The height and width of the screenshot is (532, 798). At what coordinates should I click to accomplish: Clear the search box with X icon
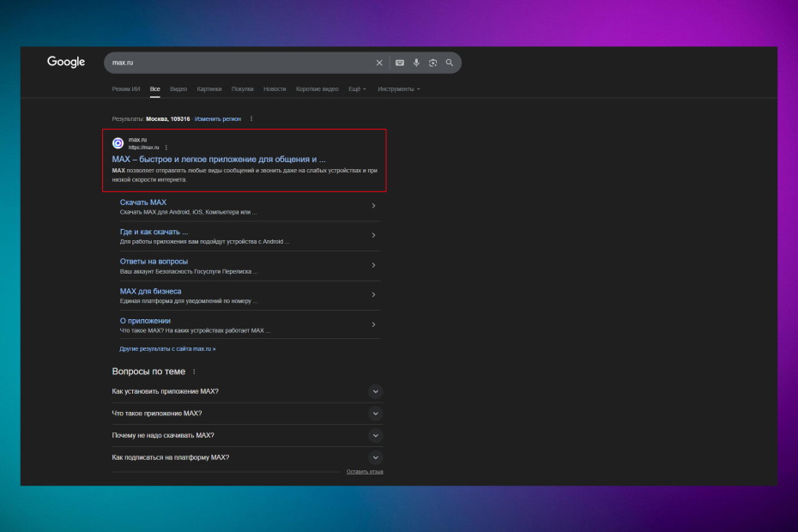click(x=379, y=63)
